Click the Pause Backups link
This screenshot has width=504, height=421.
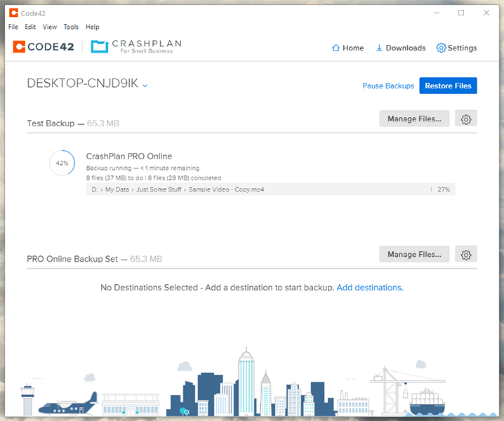[388, 86]
